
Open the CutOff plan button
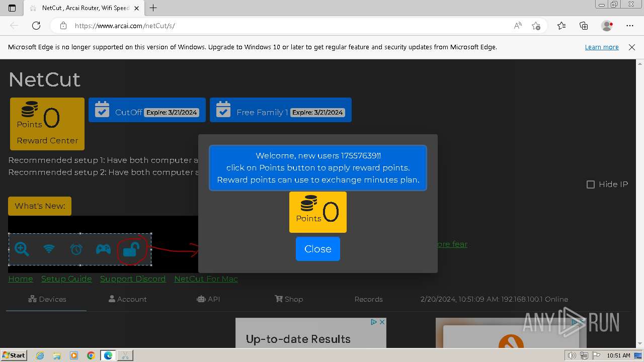click(147, 110)
